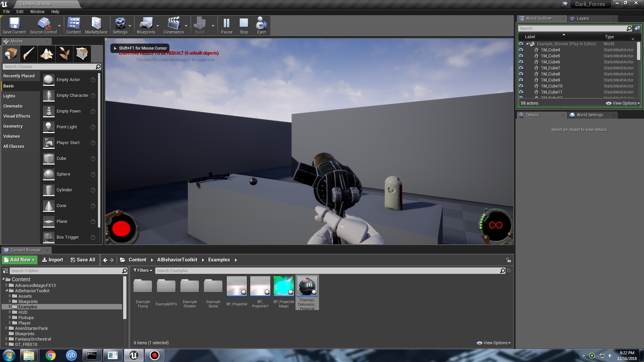Expand the Blueprints subfolder under Examples

pos(10,306)
